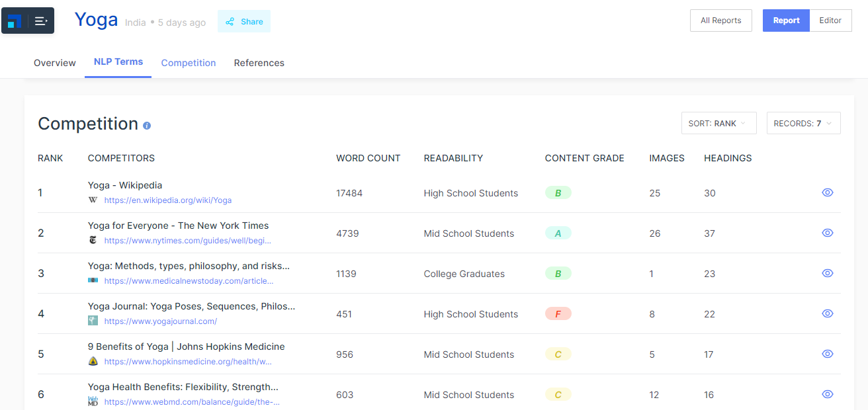
Task: Click the Word Count column header
Action: click(368, 158)
